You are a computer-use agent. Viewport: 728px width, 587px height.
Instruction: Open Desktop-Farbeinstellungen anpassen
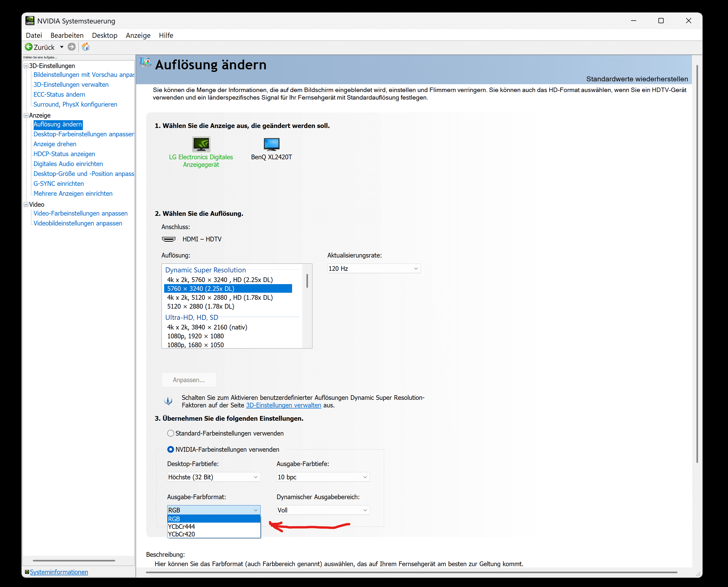[x=84, y=134]
